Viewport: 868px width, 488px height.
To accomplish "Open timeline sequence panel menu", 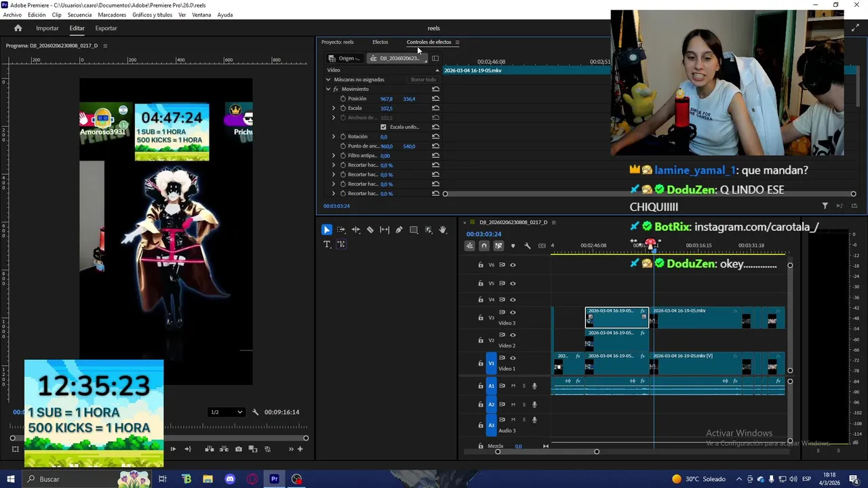I will (553, 222).
